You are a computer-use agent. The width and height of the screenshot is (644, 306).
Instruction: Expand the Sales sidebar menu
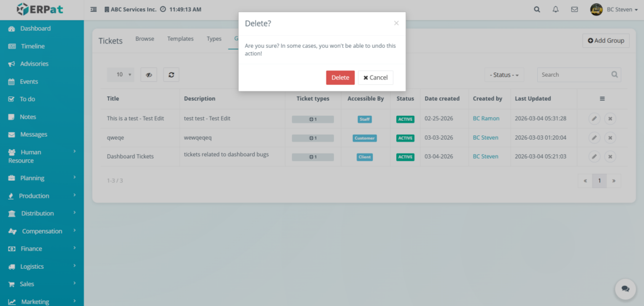pos(42,284)
